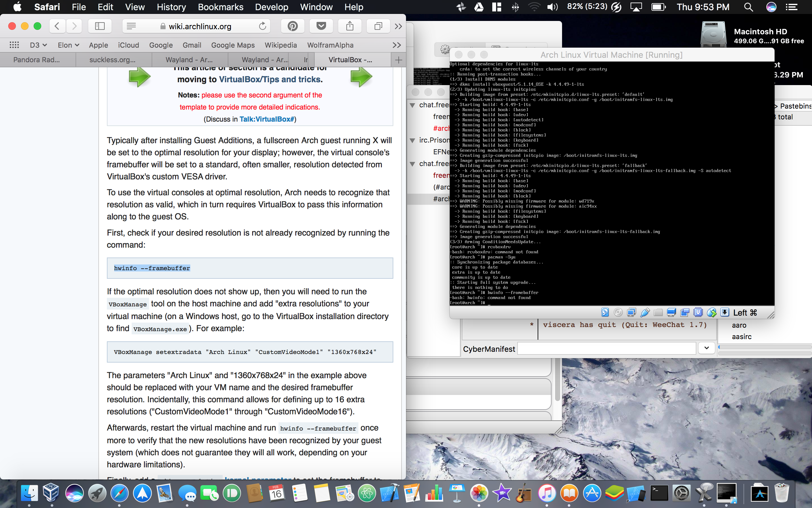Image resolution: width=812 pixels, height=508 pixels.
Task: Open the Google Maps bookmark
Action: click(233, 45)
